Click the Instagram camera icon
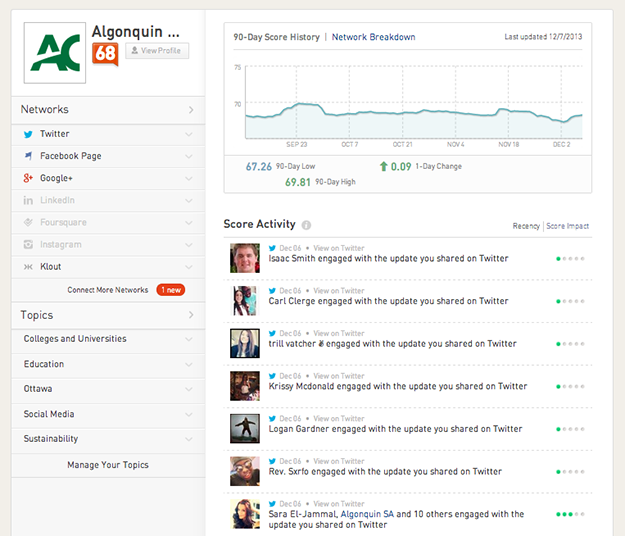Image resolution: width=625 pixels, height=536 pixels. point(28,244)
